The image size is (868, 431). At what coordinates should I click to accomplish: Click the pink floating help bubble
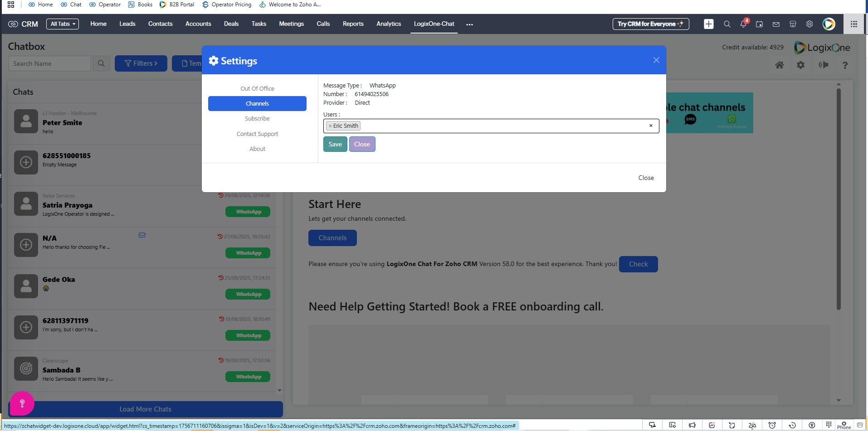pos(22,403)
